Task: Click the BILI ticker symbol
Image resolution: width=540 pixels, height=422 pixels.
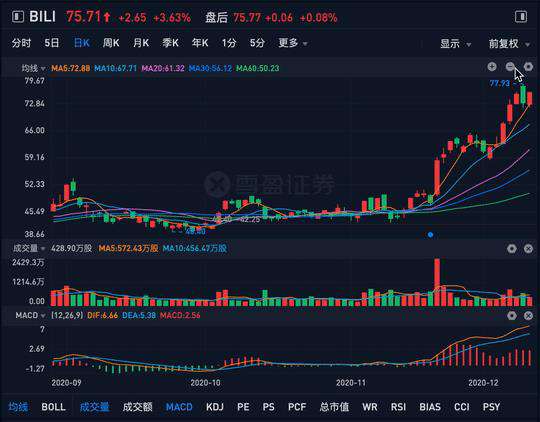Action: pos(42,17)
